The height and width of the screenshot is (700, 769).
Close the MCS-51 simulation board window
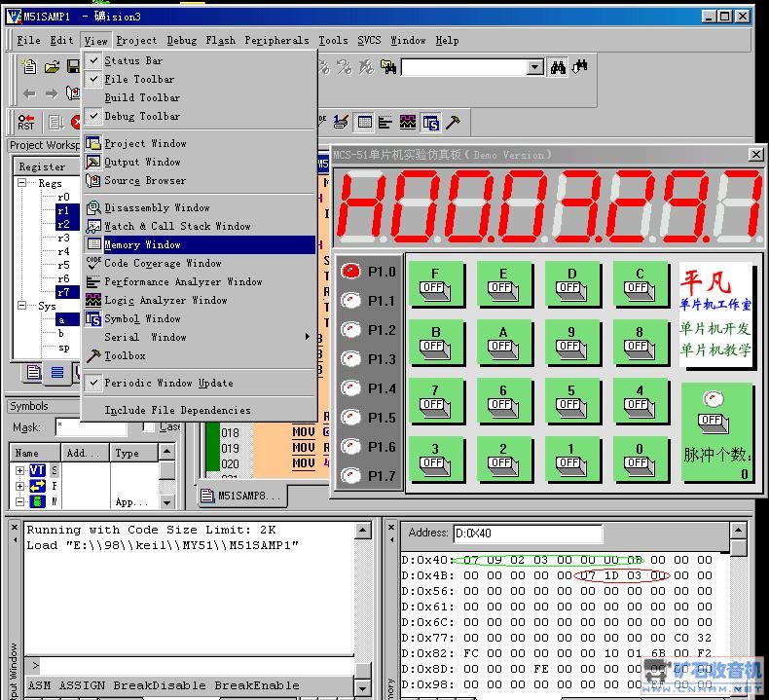pyautogui.click(x=755, y=155)
